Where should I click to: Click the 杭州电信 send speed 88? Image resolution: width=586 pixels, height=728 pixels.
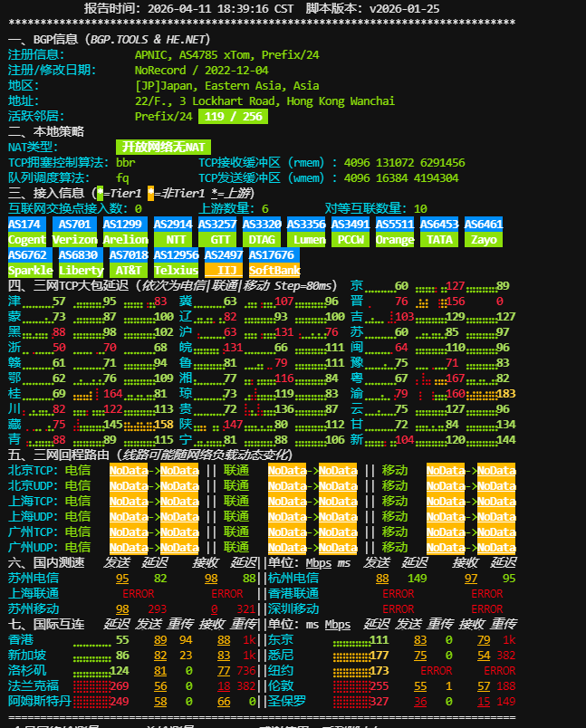[x=382, y=579]
